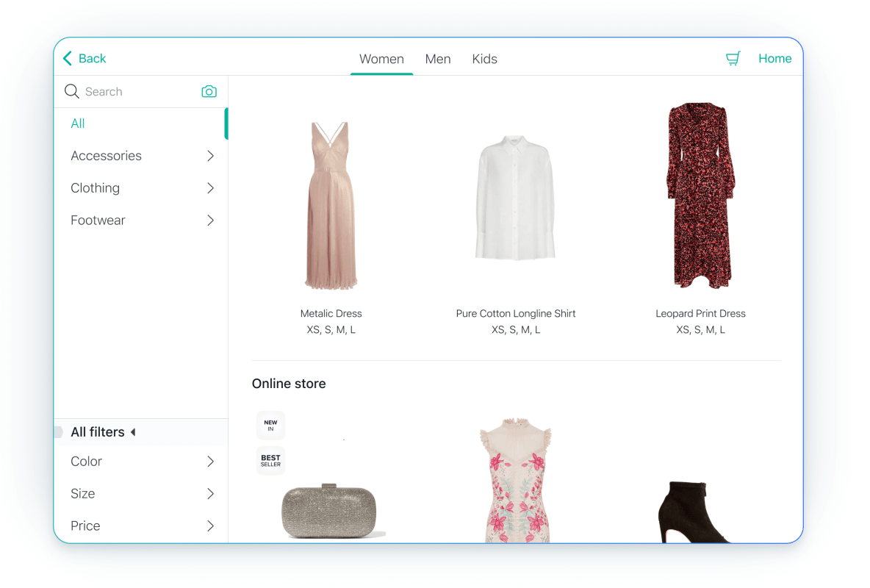Go to Home link
This screenshot has width=870, height=588.
(774, 59)
